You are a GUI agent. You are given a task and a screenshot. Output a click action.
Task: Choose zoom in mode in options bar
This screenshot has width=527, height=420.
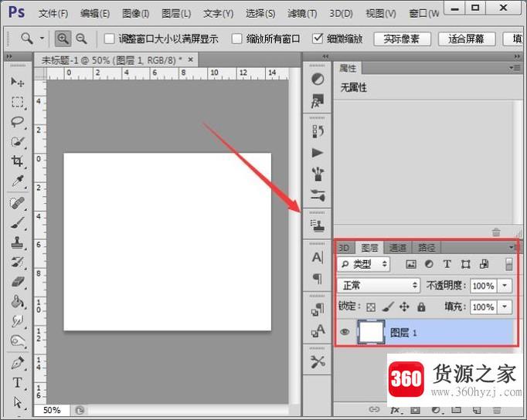[63, 39]
